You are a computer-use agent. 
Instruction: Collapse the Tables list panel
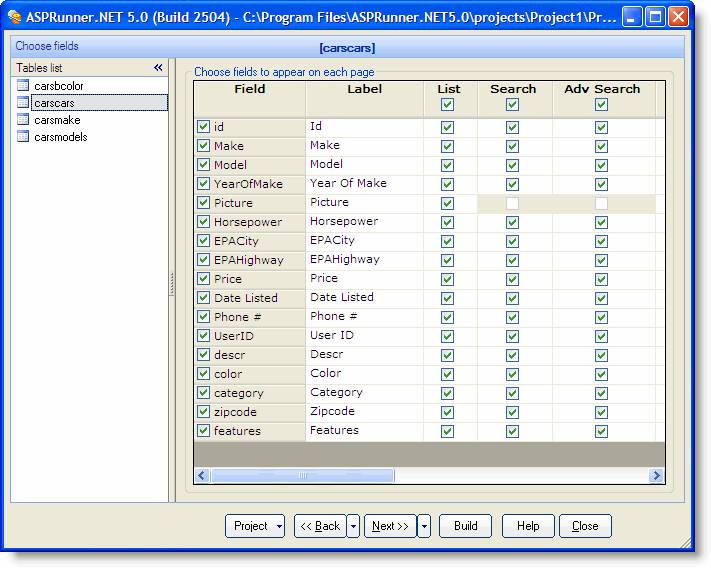point(158,68)
